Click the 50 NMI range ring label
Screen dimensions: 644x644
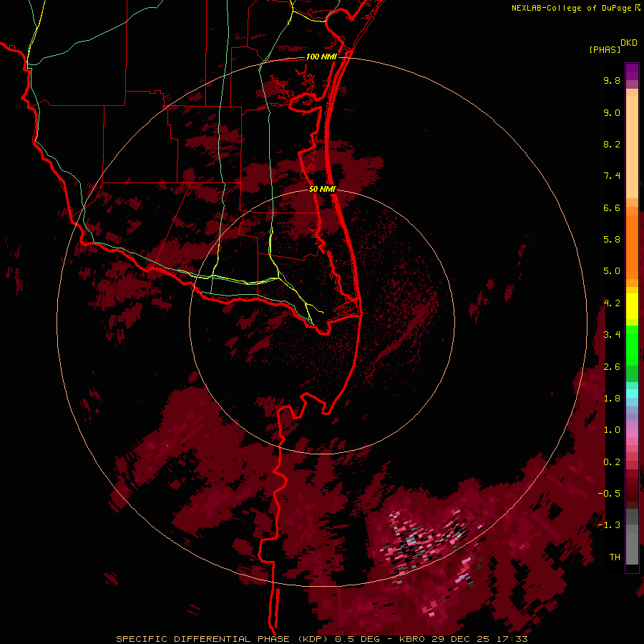click(323, 189)
